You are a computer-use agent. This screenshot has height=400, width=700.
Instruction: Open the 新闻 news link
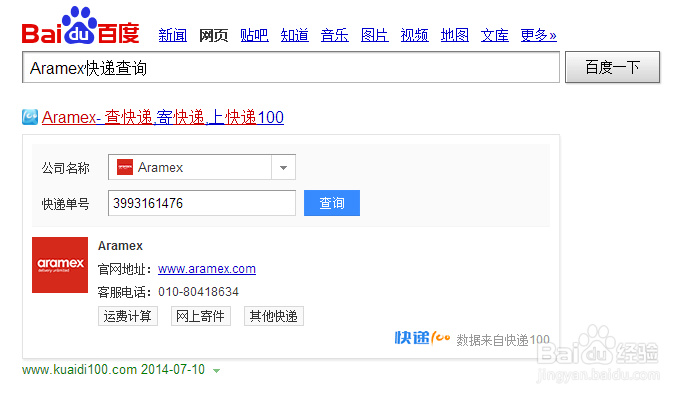coord(173,35)
